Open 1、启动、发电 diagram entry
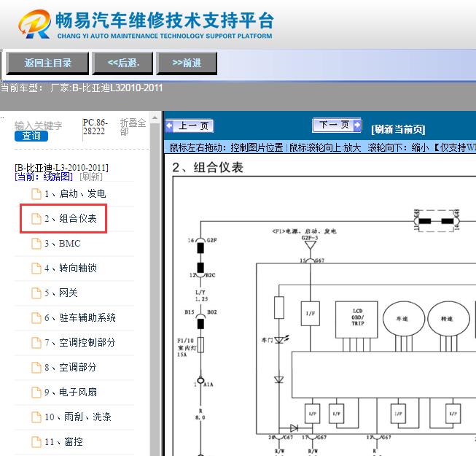Image resolution: width=476 pixels, height=456 pixels. pos(75,193)
